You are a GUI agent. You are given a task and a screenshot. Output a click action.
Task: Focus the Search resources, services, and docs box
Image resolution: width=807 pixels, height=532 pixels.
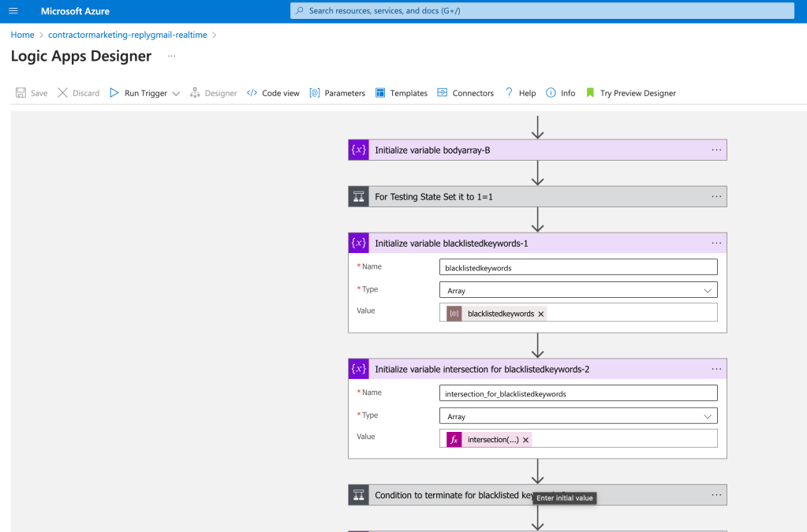pos(542,11)
